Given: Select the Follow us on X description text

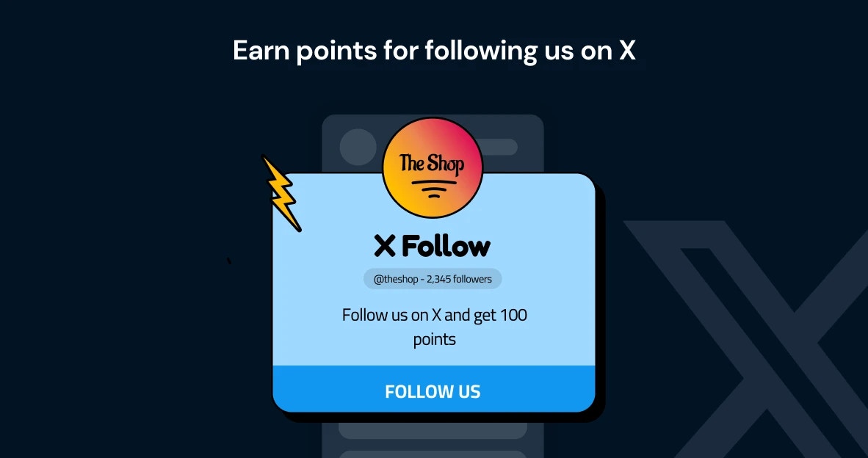Looking at the screenshot, I should click(435, 327).
